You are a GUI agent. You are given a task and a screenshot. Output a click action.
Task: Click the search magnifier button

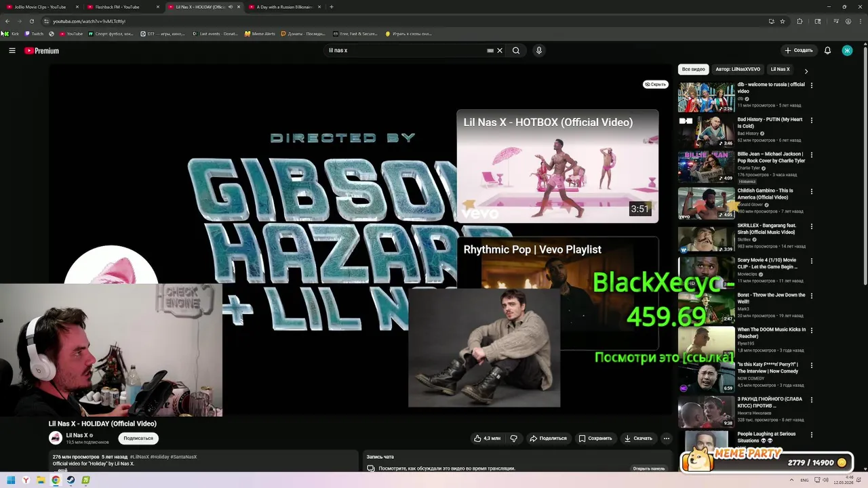coord(516,50)
